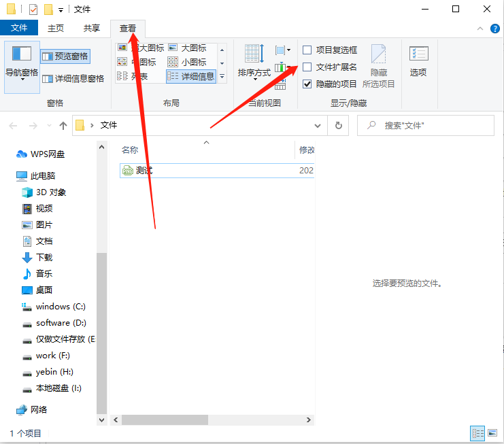This screenshot has height=444, width=504.
Task: Expand the layout gallery more arrow
Action: tap(222, 76)
